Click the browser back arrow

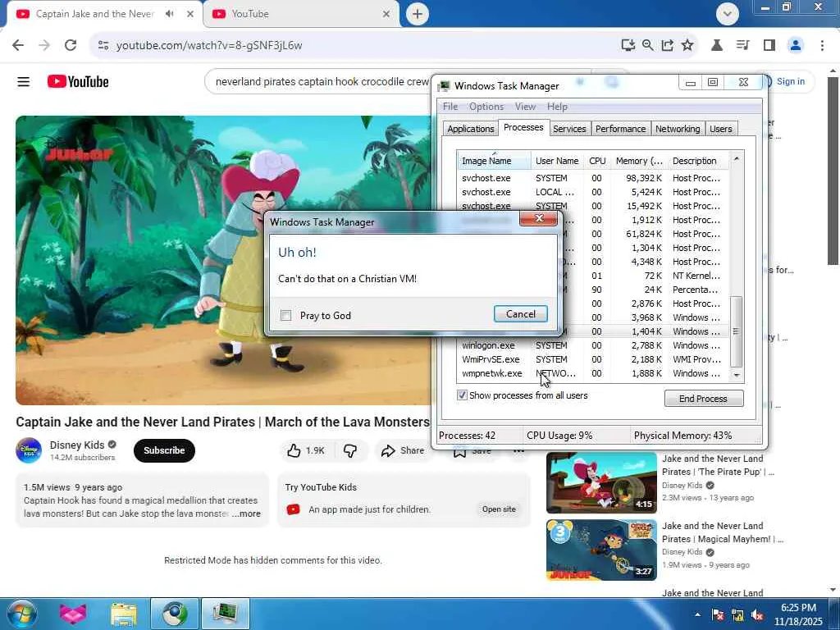[18, 45]
